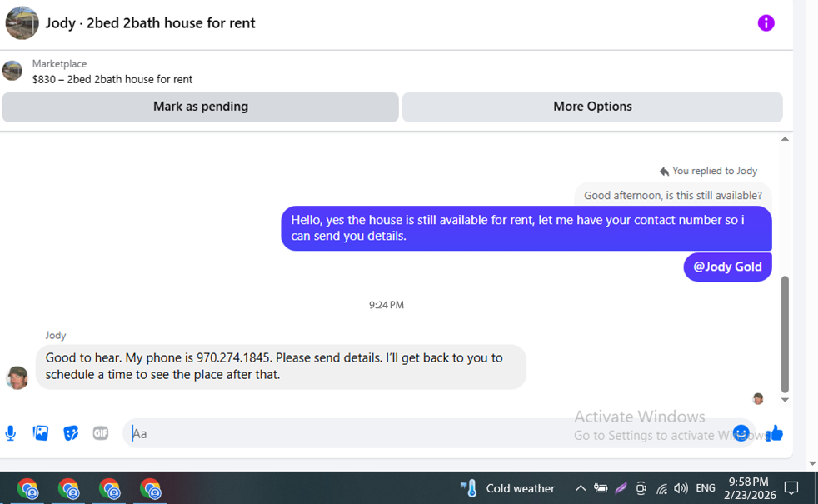Viewport: 818px width, 504px height.
Task: Open the ENG language input selector
Action: click(x=706, y=488)
